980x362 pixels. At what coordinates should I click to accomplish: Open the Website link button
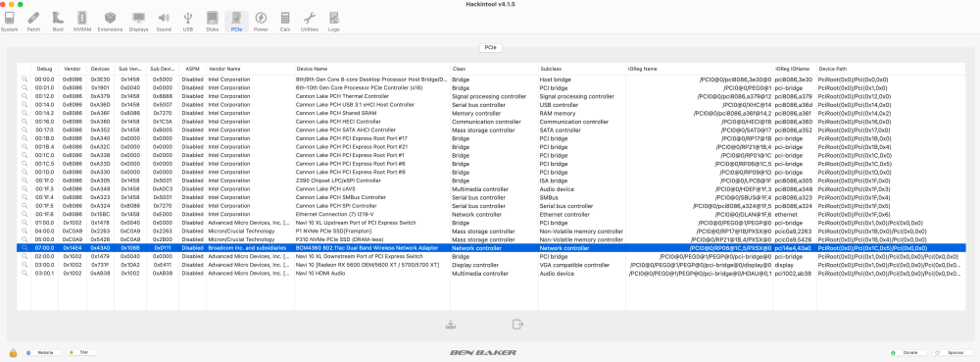[43, 352]
